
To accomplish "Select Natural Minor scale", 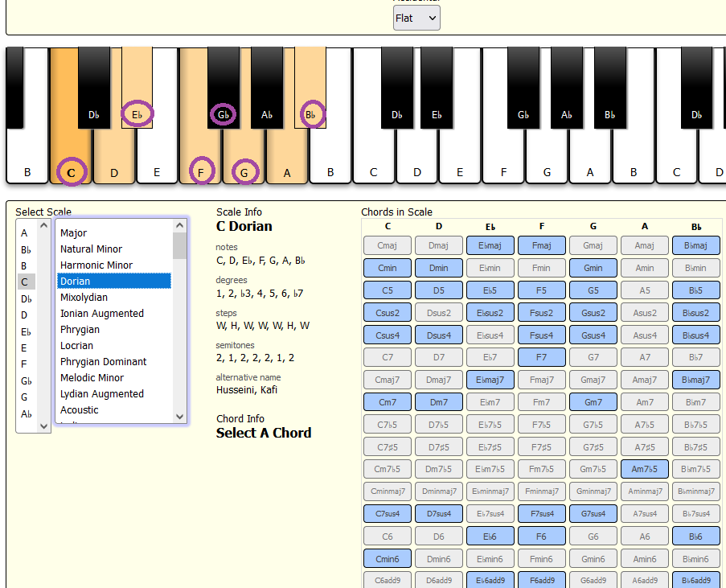I will pyautogui.click(x=114, y=249).
